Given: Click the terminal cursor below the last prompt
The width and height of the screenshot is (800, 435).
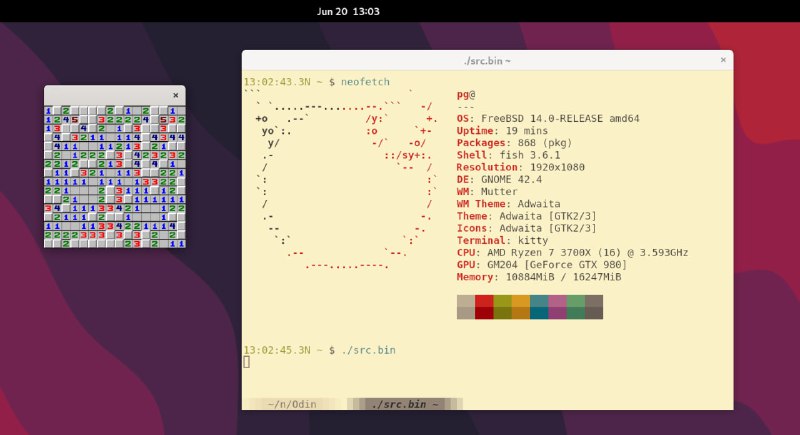Looking at the screenshot, I should (246, 361).
